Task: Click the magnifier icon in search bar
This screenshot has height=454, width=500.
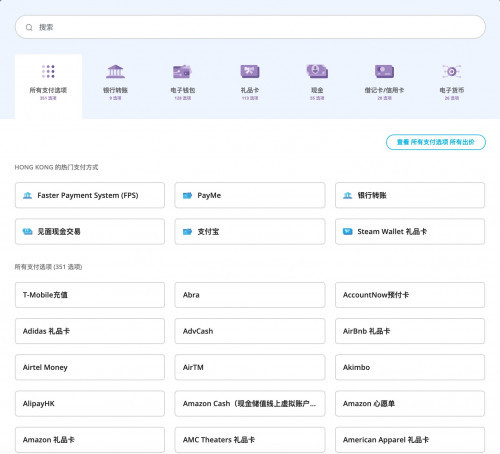Action: [29, 27]
